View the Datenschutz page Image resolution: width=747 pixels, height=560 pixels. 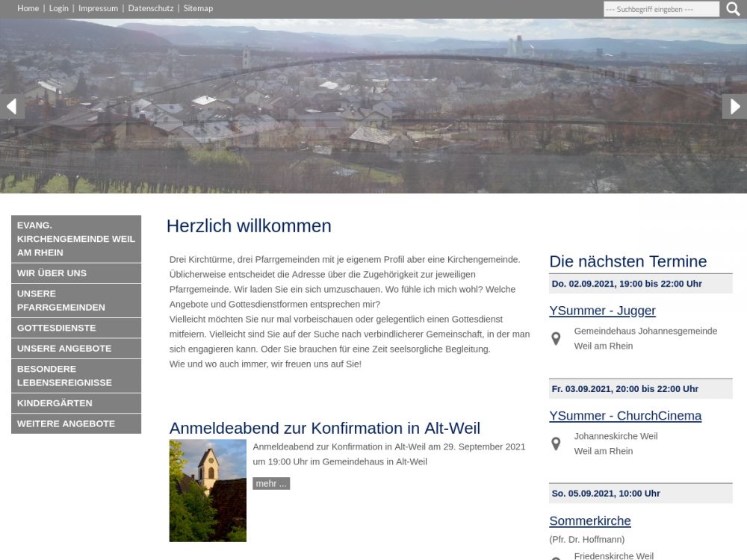tap(151, 8)
